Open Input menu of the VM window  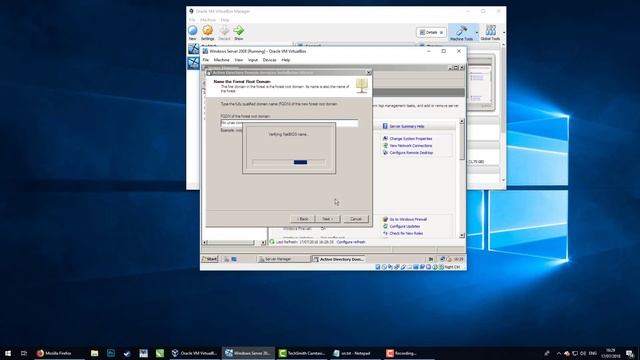[253, 60]
